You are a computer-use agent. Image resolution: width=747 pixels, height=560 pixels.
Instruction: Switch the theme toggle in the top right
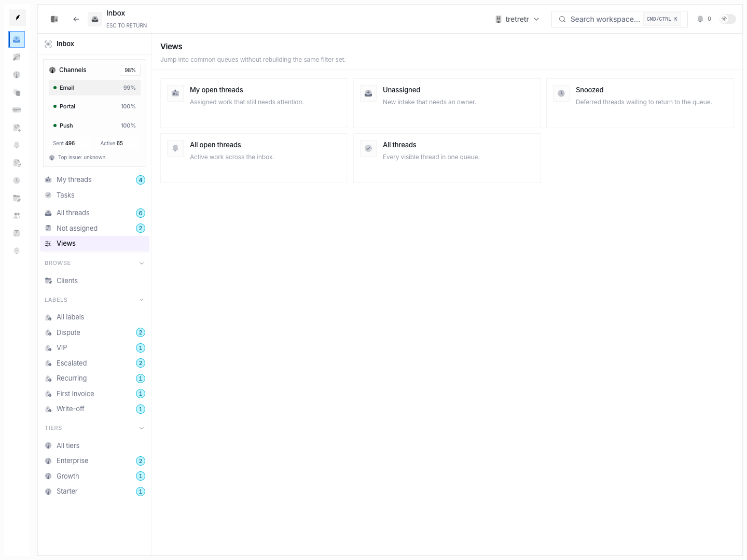tap(727, 19)
